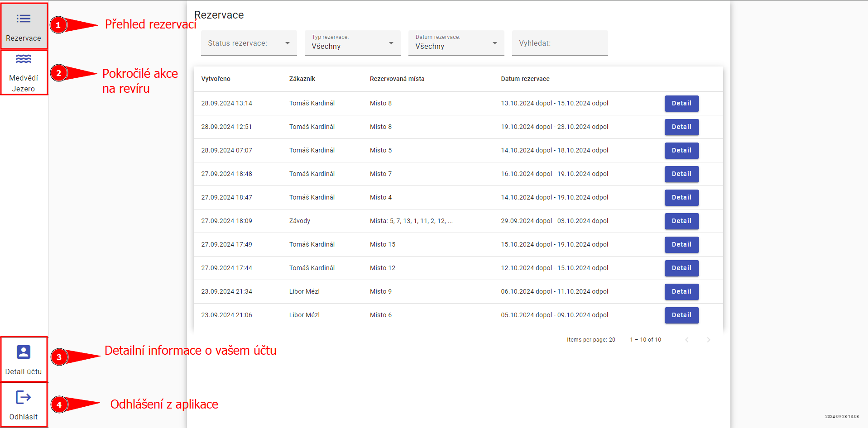This screenshot has height=428, width=868.
Task: Select the row for Místo 12 reservation
Action: 383,268
